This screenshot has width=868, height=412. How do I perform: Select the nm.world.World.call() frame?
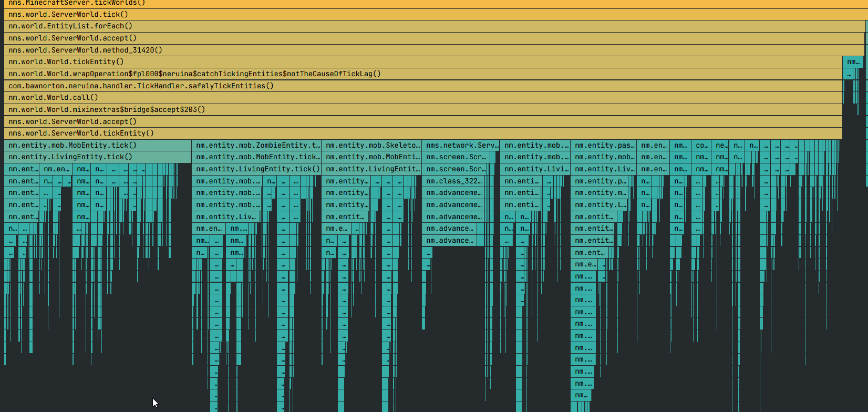423,98
